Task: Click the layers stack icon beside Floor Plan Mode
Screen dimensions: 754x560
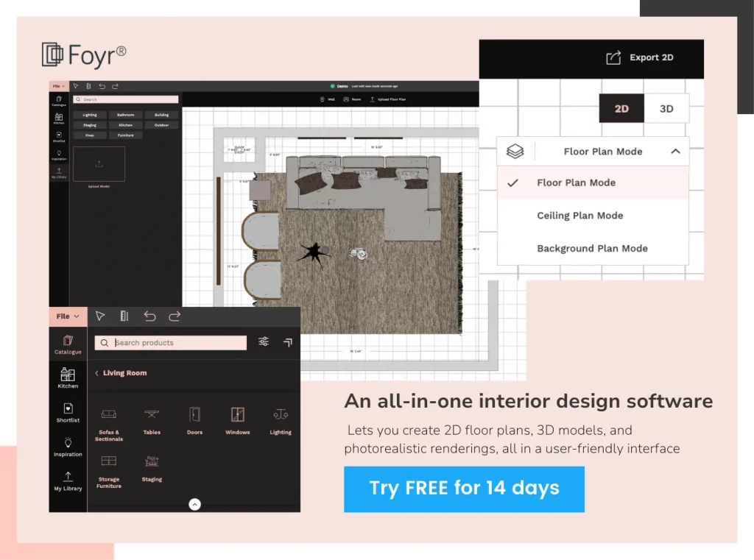Action: 515,152
